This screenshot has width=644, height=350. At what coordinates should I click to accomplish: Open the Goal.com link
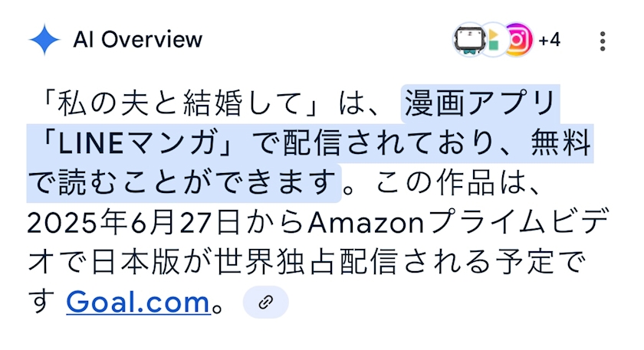click(138, 302)
